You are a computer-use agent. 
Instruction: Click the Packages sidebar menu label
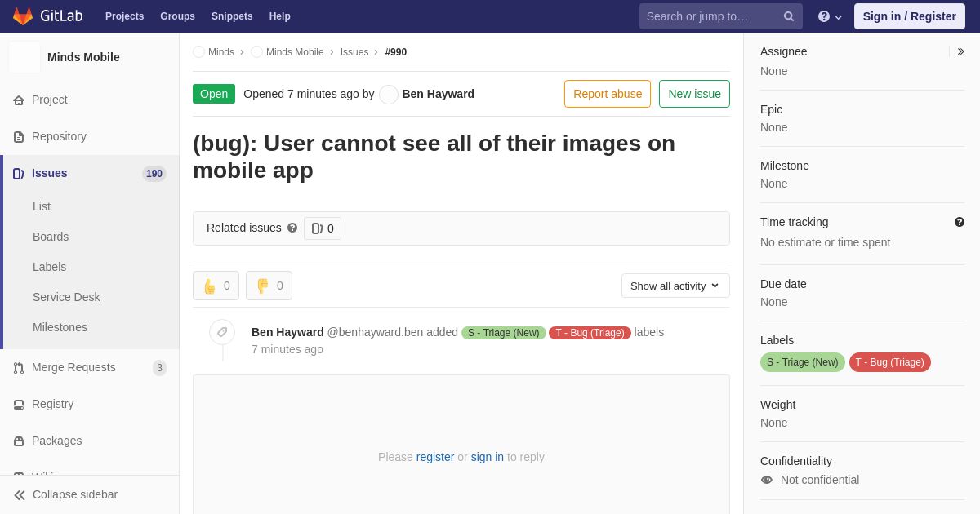57,441
